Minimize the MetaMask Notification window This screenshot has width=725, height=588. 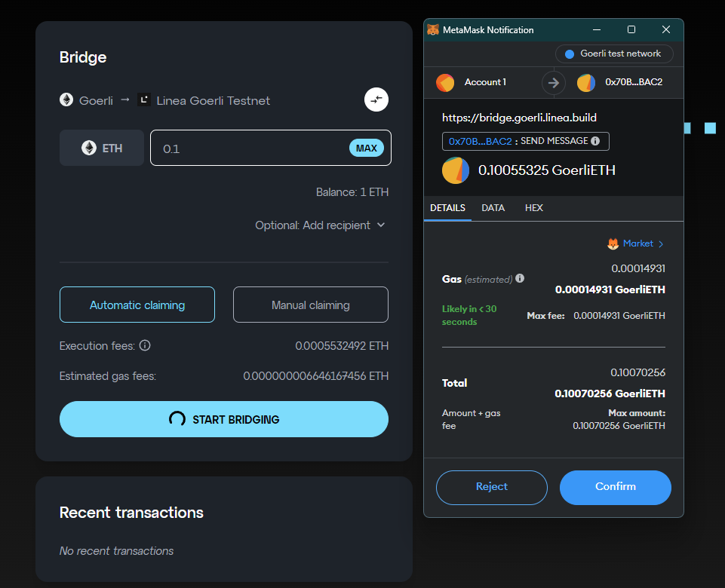[x=597, y=29]
